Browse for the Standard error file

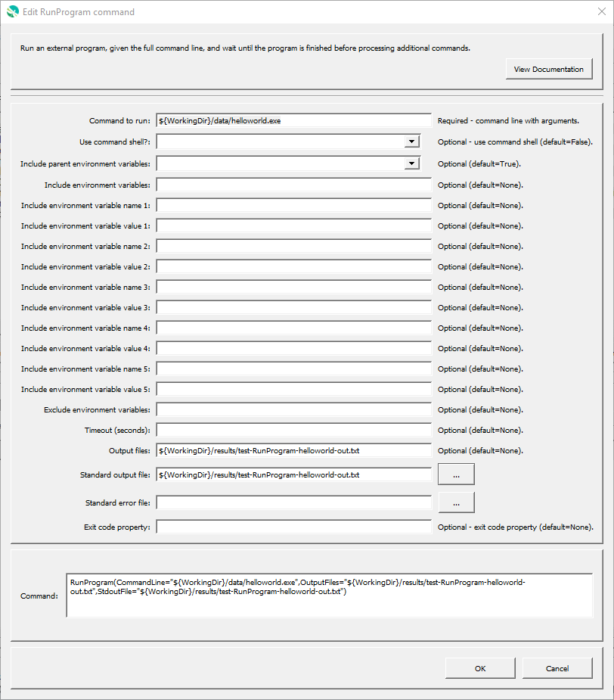[x=456, y=502]
